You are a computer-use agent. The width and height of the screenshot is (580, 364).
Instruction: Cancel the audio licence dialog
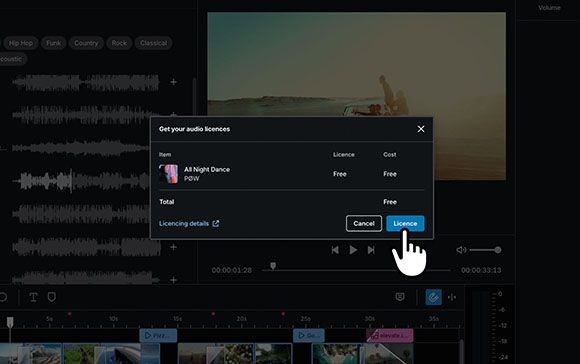pos(364,223)
